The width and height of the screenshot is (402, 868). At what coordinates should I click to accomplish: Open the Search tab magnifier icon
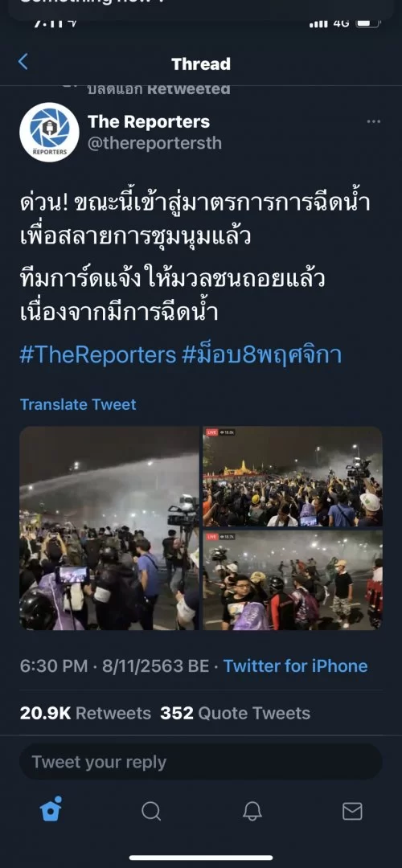click(151, 812)
